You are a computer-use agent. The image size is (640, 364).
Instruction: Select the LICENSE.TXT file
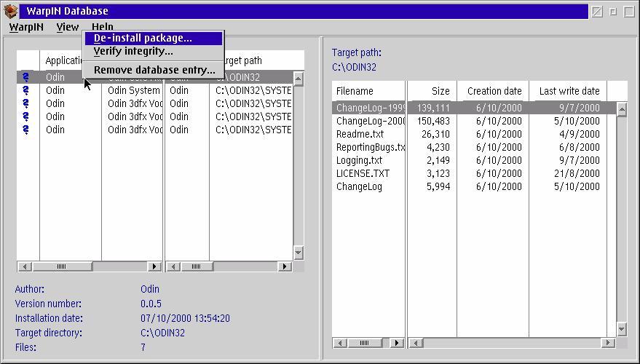click(x=363, y=173)
